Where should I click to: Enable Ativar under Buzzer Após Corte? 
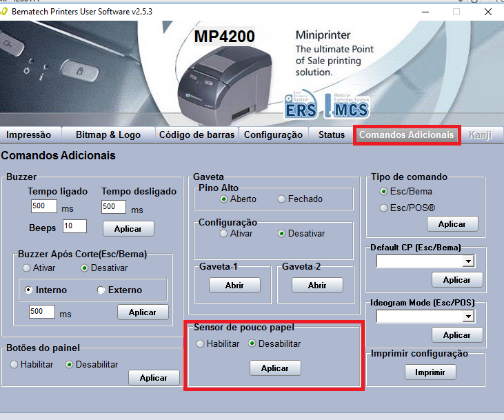tap(27, 268)
